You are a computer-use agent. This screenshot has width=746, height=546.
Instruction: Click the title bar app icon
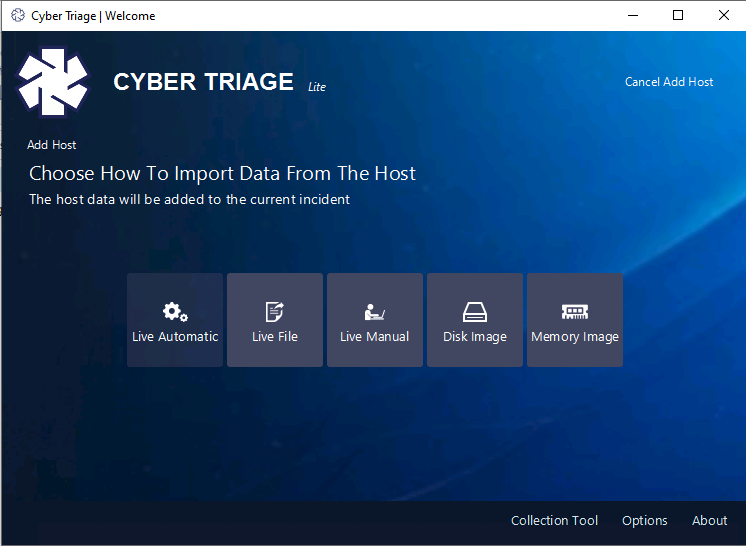pos(18,15)
